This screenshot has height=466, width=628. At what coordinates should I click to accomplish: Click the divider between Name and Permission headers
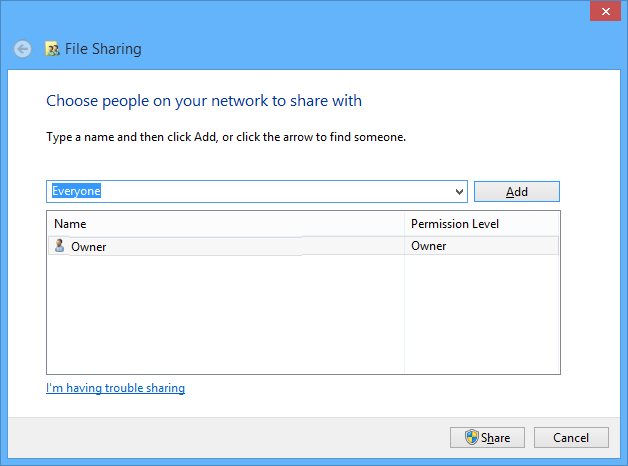point(404,224)
